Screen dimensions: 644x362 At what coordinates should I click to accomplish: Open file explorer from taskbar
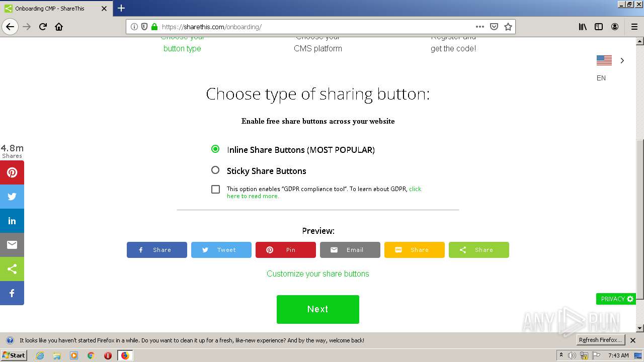(57, 355)
